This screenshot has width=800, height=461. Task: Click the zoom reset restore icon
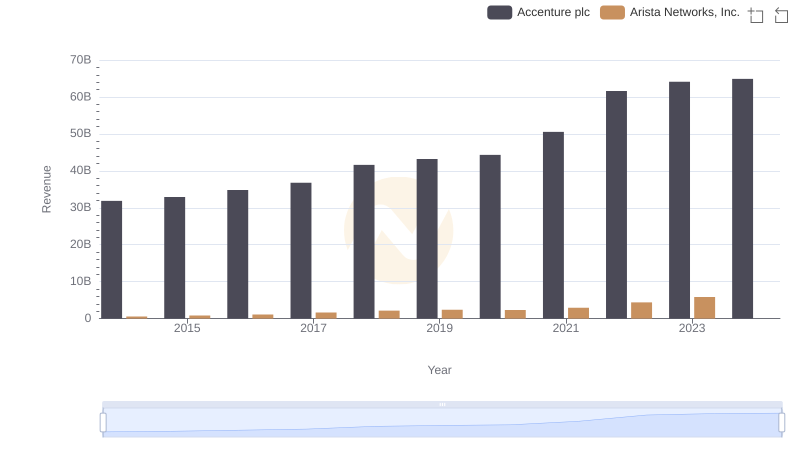click(781, 15)
